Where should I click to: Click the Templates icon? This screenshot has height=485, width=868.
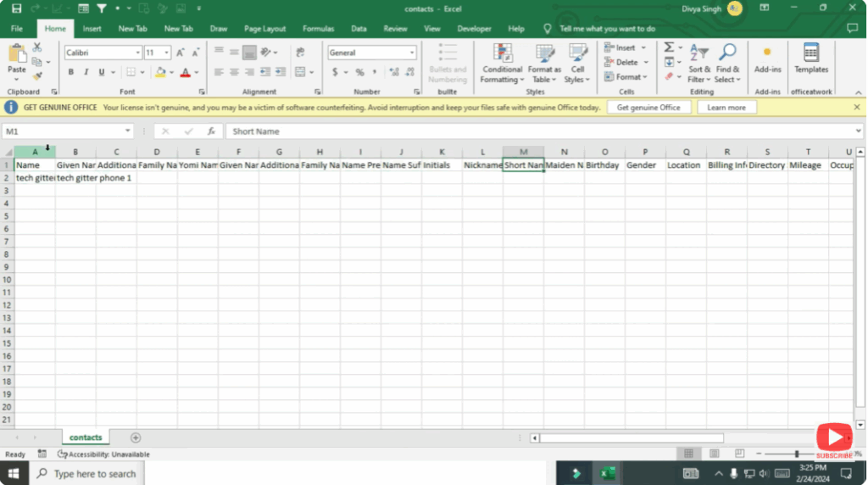point(811,59)
